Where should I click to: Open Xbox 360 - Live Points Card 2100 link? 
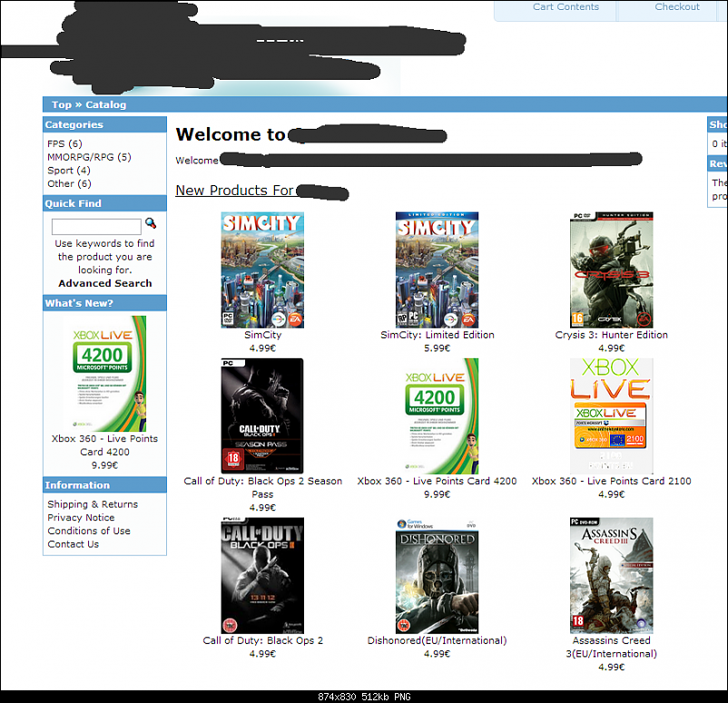[x=612, y=481]
